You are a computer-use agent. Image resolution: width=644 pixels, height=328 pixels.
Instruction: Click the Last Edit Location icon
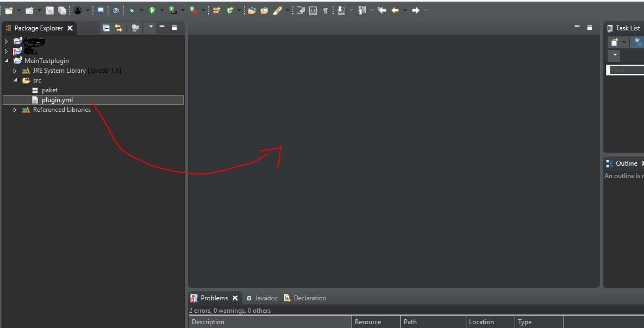coord(382,10)
